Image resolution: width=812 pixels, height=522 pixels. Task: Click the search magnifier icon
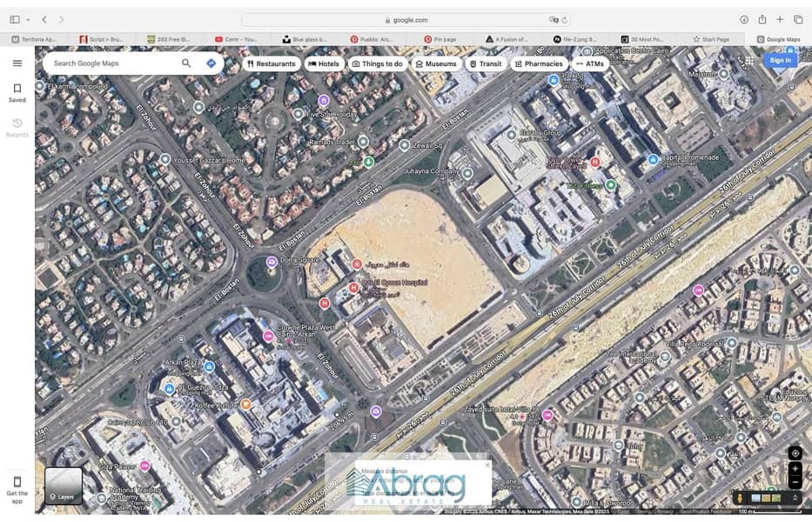186,64
